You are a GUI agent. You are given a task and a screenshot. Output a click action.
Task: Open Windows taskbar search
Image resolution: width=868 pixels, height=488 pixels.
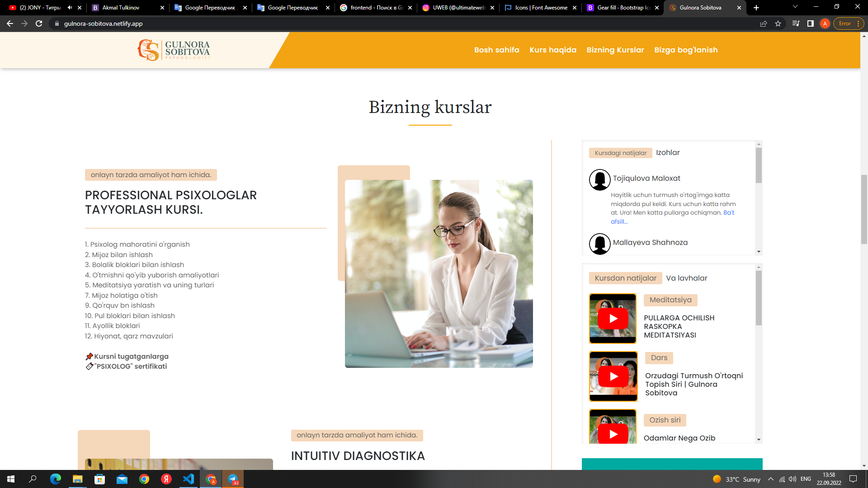click(33, 479)
